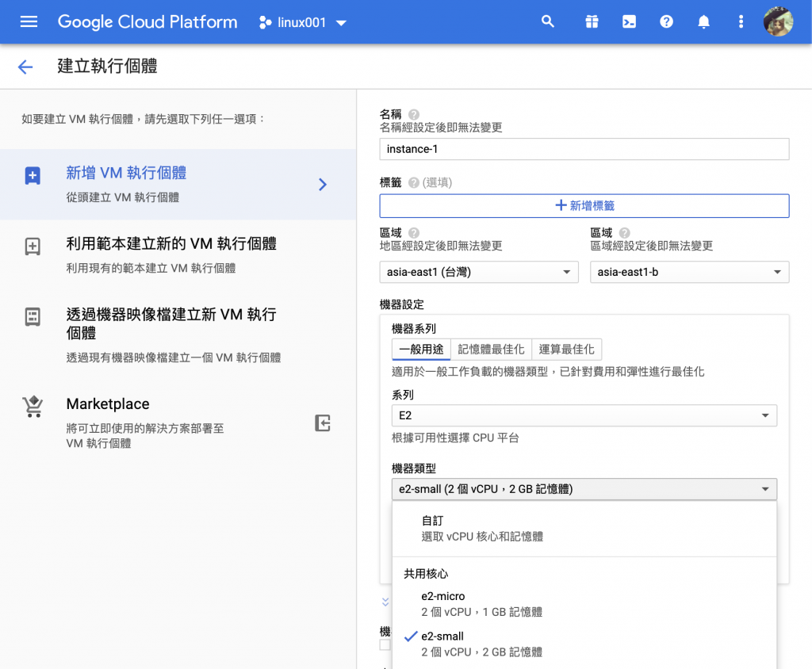Switch to 運算最佳化 tab

click(566, 349)
